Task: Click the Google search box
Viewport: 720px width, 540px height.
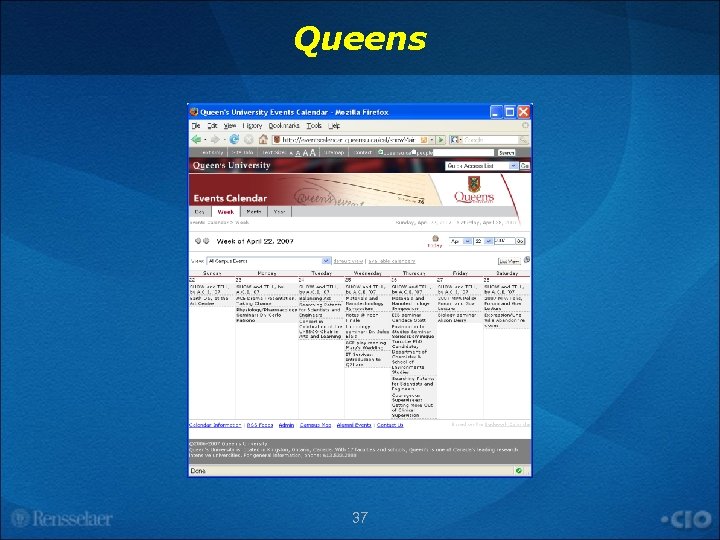Action: [x=490, y=140]
